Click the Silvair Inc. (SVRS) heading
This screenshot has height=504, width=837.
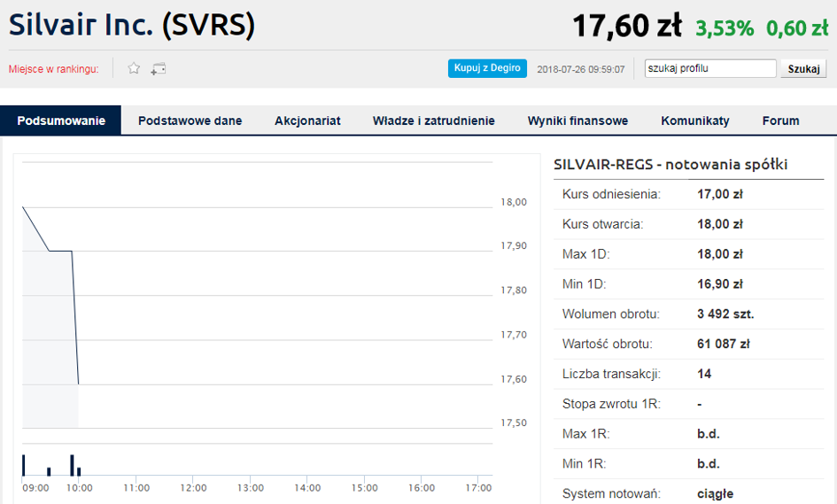pyautogui.click(x=132, y=25)
